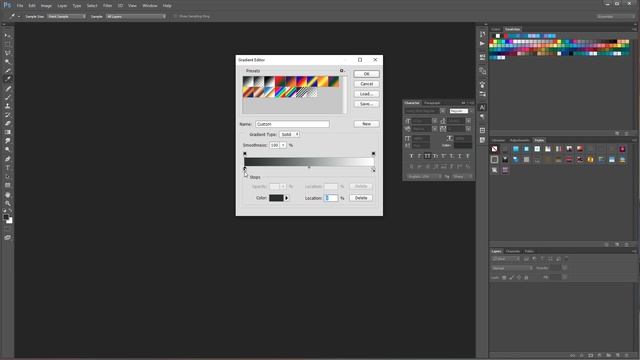Select the History Brush tool
The height and width of the screenshot is (360, 640).
point(8,115)
